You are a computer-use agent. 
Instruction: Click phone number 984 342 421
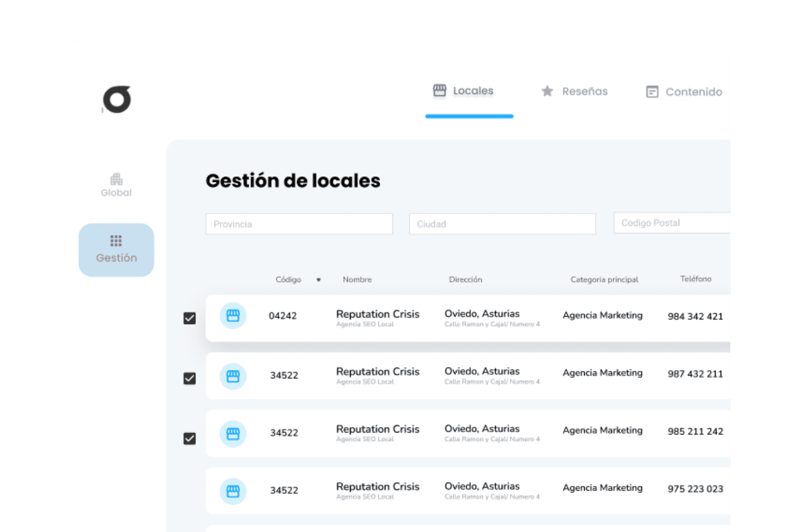click(695, 316)
